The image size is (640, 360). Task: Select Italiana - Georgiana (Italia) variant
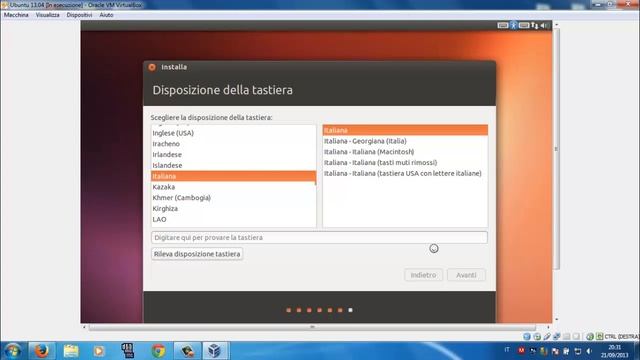(x=405, y=141)
